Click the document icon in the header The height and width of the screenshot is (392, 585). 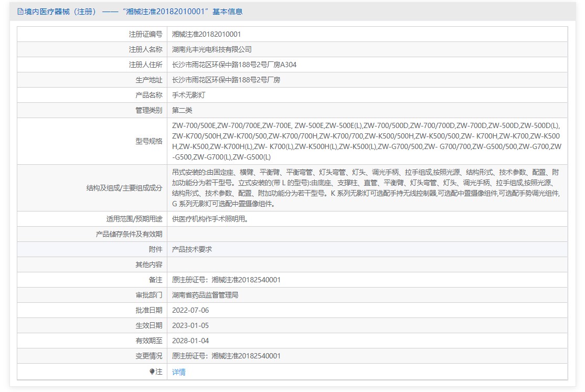pyautogui.click(x=20, y=12)
